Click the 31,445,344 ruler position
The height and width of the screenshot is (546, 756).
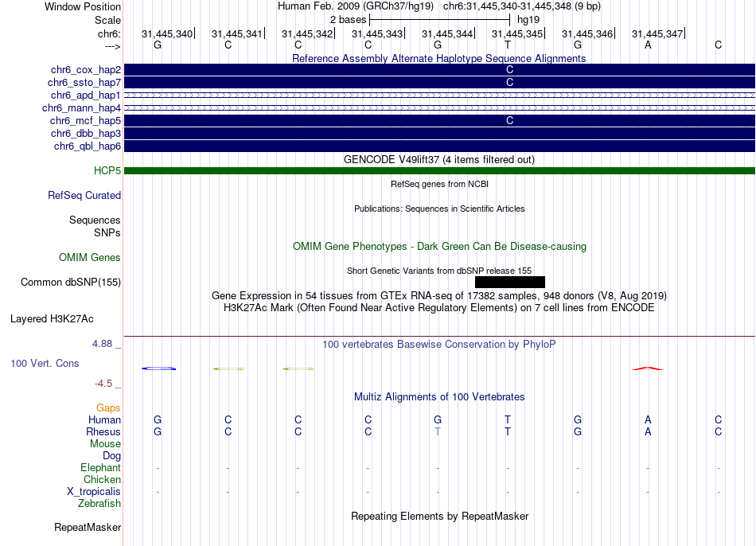pos(447,33)
